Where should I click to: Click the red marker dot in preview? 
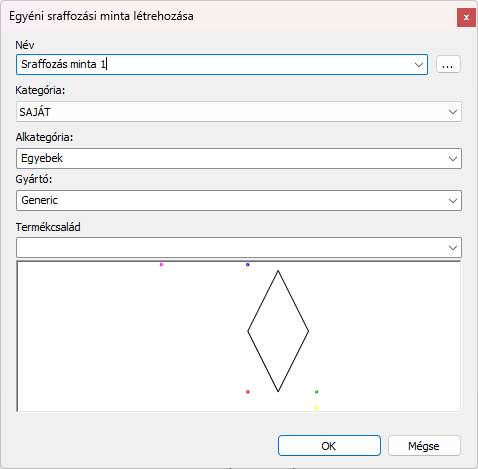(248, 392)
